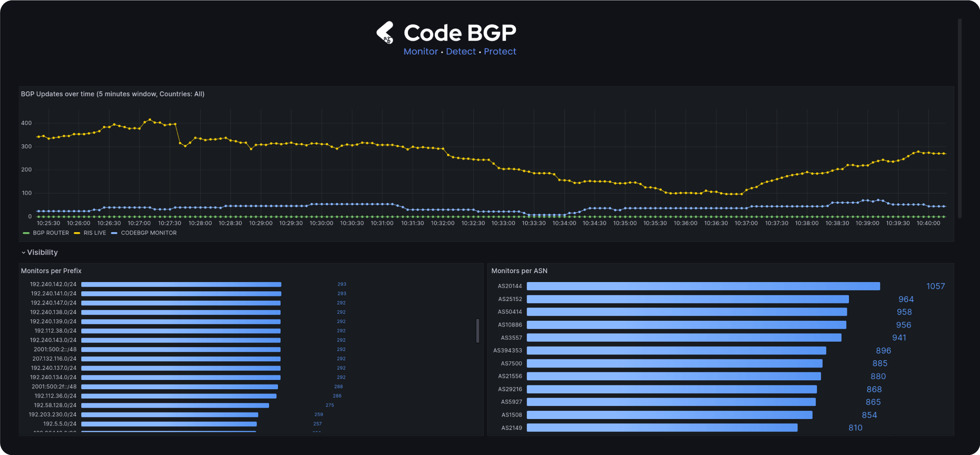Click the Detect link under the logo
The width and height of the screenshot is (980, 455).
click(461, 51)
